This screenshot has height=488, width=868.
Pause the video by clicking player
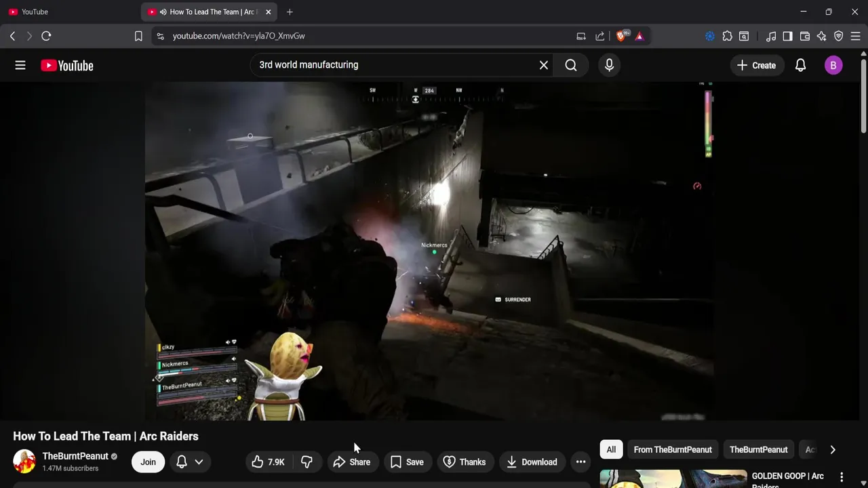pos(429,251)
